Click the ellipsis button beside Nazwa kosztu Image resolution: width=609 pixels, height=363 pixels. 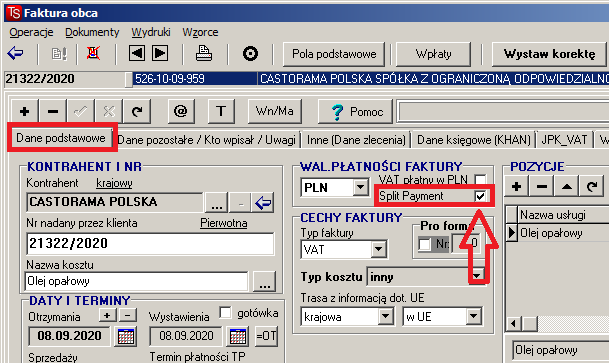click(264, 281)
